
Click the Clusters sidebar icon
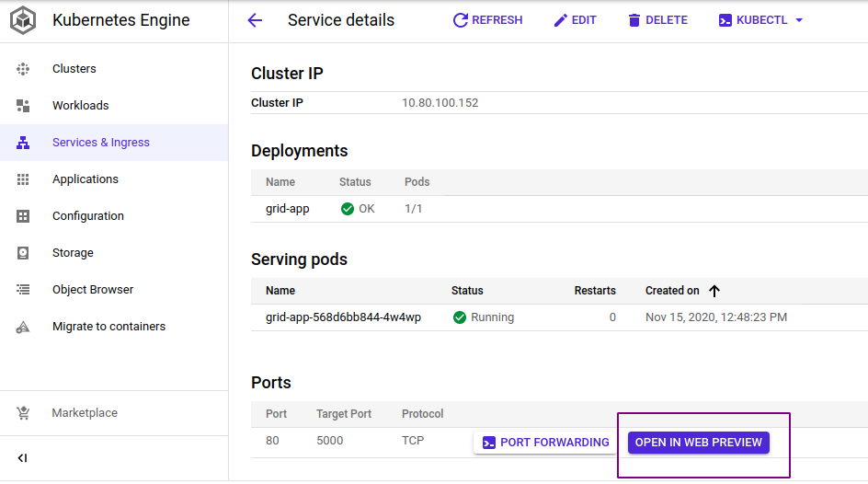pyautogui.click(x=24, y=69)
